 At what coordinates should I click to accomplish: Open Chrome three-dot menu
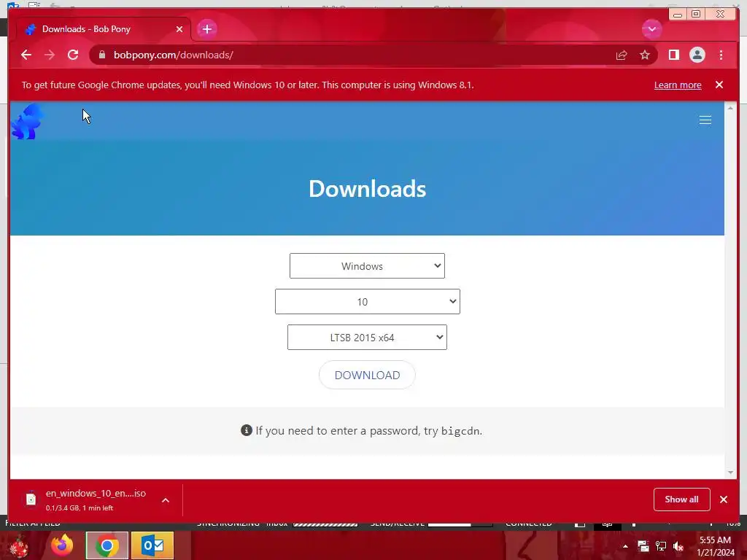pos(721,55)
